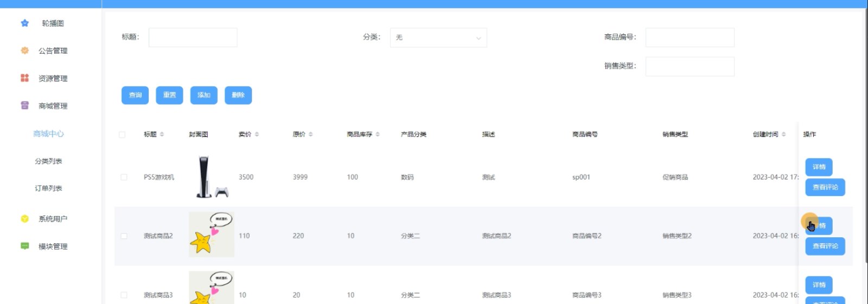Image resolution: width=868 pixels, height=304 pixels.
Task: Click the star icon beside 轮播图
Action: (x=24, y=23)
